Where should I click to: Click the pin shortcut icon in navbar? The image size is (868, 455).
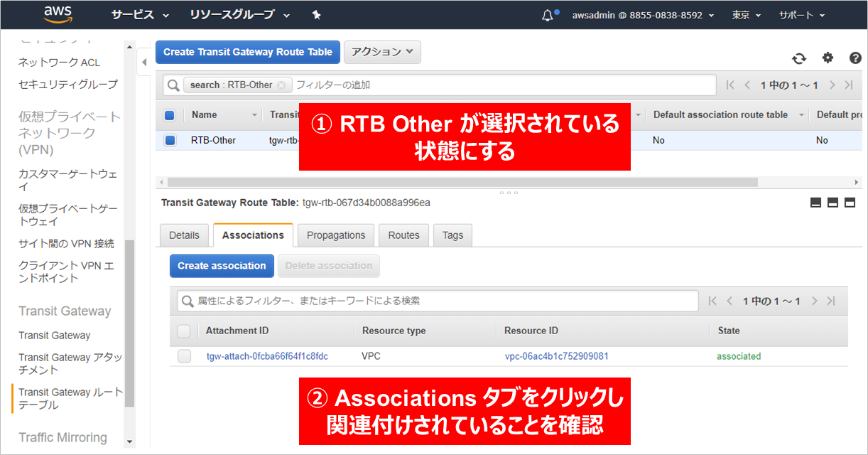[316, 15]
